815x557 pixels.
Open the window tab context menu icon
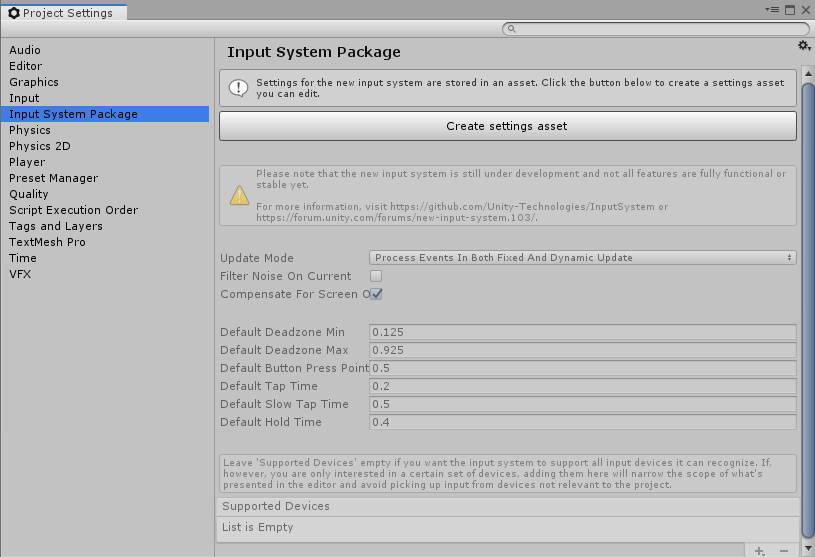pyautogui.click(x=773, y=9)
